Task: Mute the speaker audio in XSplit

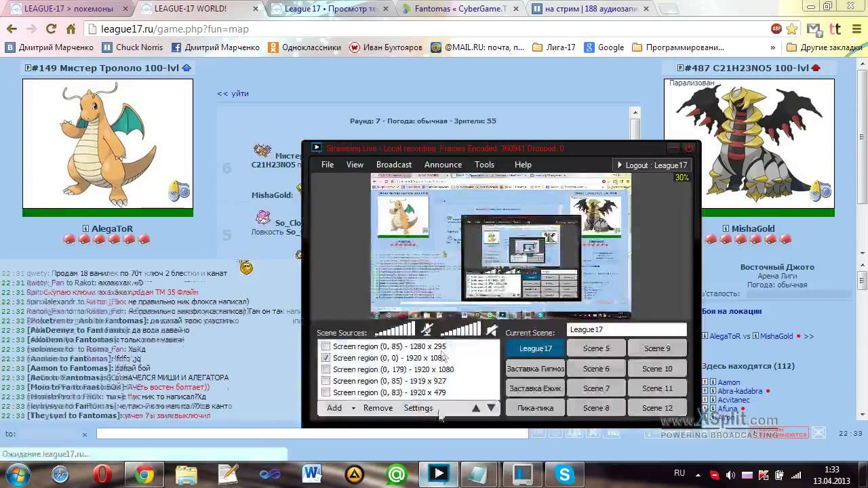Action: pyautogui.click(x=492, y=330)
